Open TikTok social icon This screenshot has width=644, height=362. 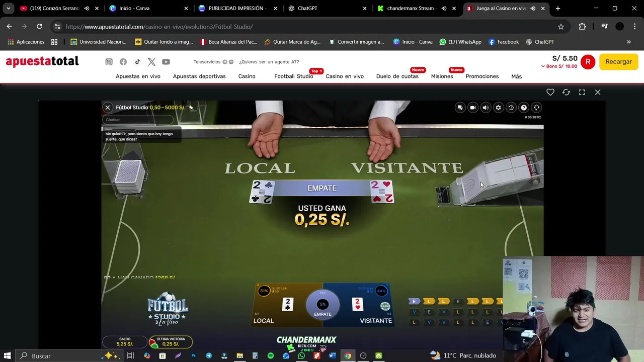click(x=137, y=62)
